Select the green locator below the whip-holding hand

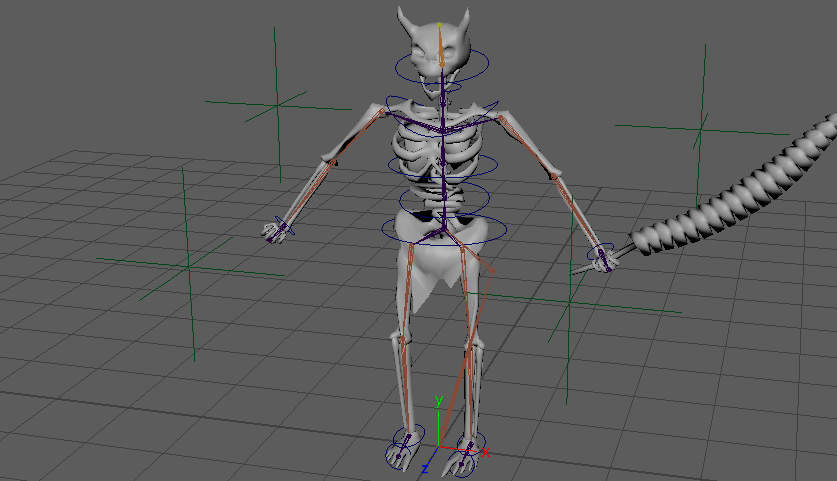coord(569,302)
